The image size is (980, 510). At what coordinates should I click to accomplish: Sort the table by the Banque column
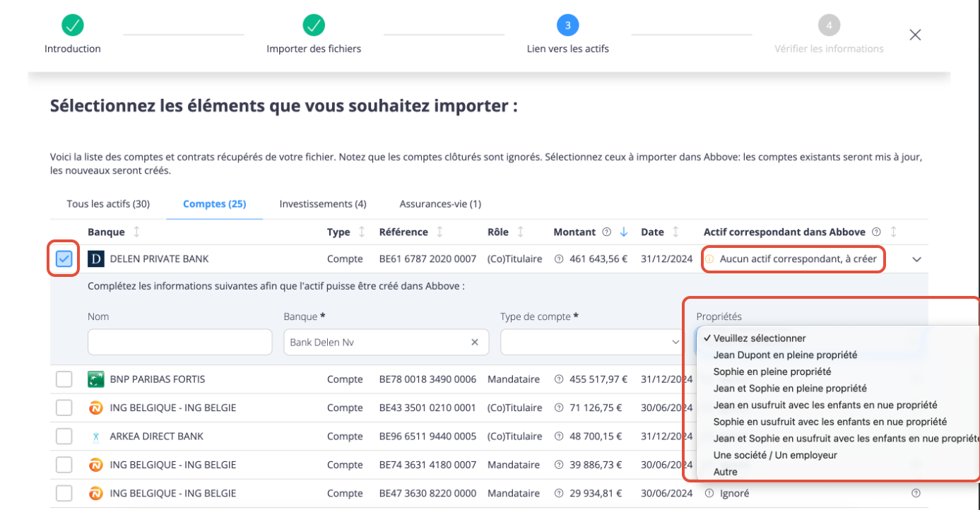(136, 232)
